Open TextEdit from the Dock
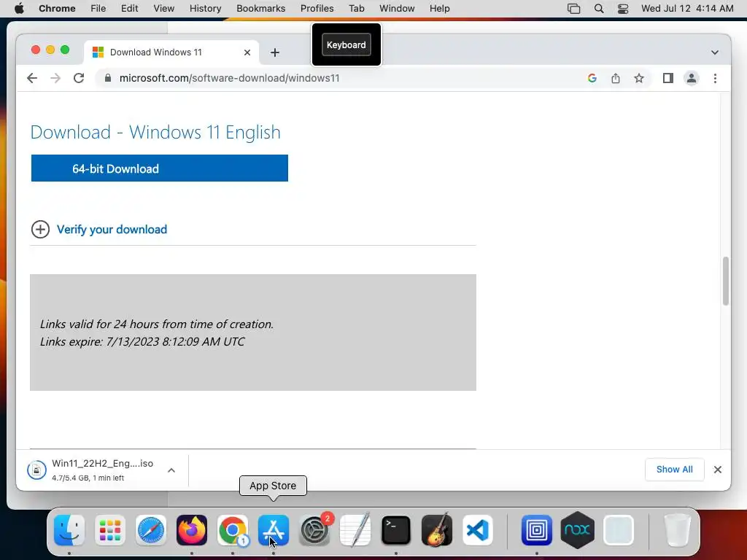 (355, 530)
